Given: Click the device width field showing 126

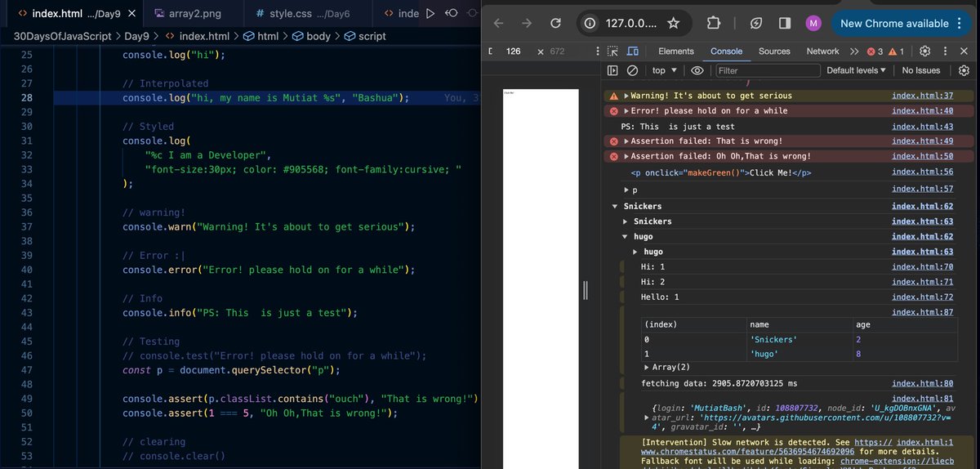Looking at the screenshot, I should (x=514, y=51).
